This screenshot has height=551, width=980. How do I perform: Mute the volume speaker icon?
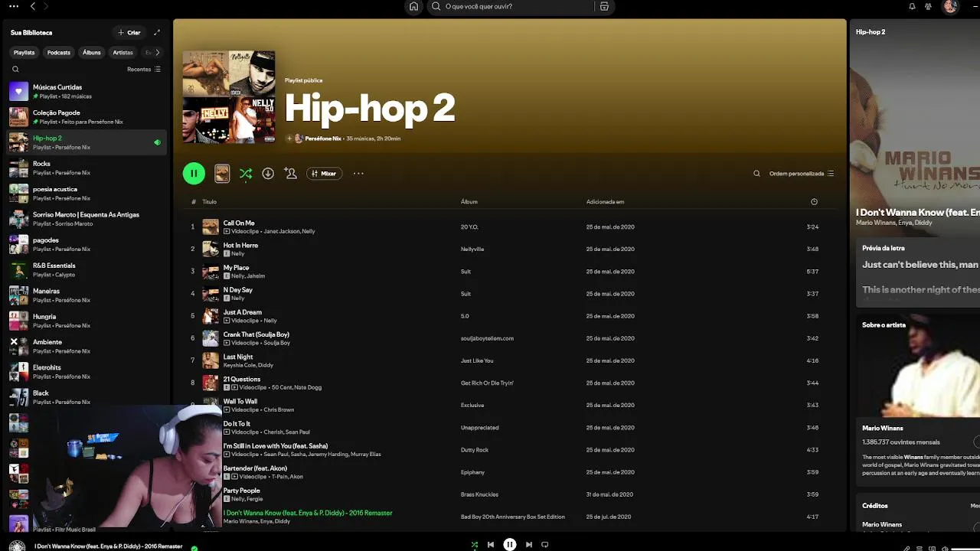(945, 548)
